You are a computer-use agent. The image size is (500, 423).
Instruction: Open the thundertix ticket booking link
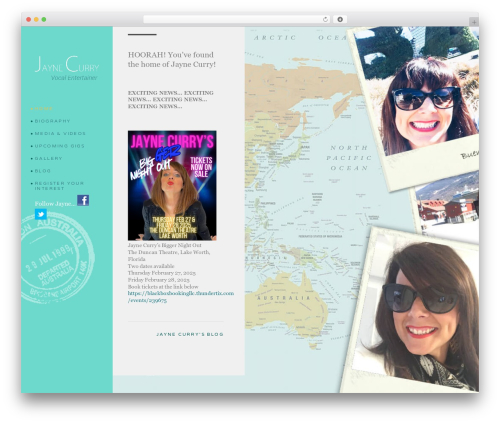(x=181, y=297)
